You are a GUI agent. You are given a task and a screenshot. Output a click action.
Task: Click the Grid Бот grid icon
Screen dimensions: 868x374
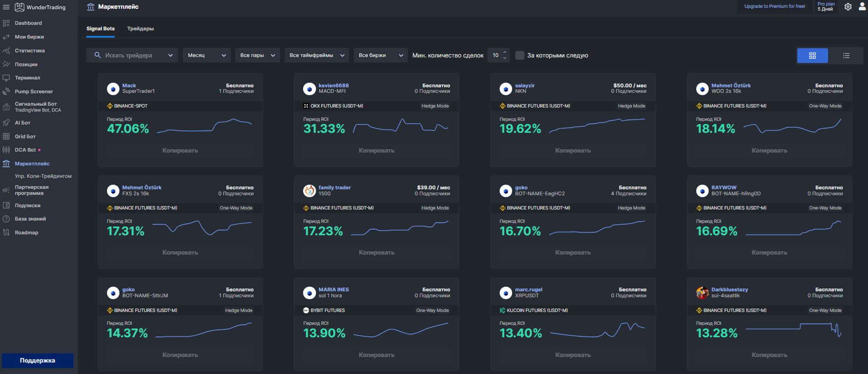[x=6, y=136]
